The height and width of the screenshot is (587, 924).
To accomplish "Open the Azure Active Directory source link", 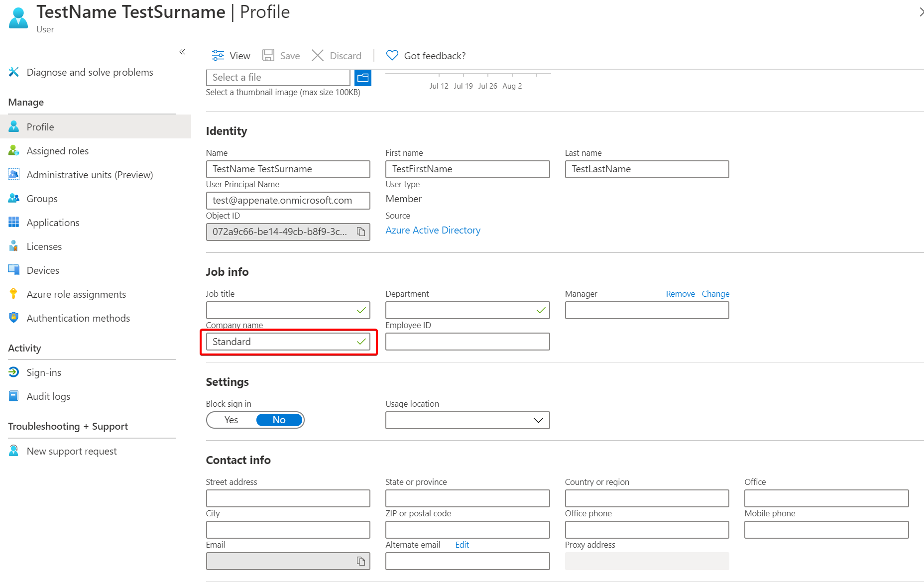I will (433, 230).
